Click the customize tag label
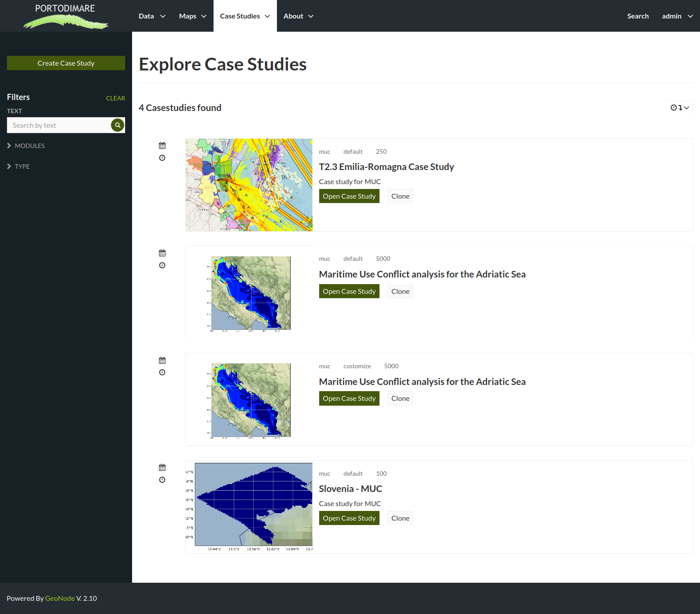This screenshot has width=700, height=614. [357, 366]
